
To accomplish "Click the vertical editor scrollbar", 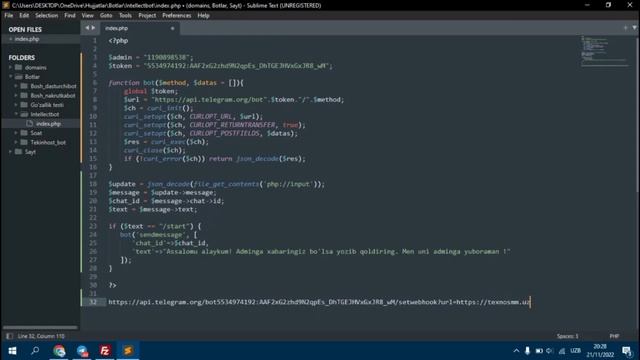I will coord(638,114).
